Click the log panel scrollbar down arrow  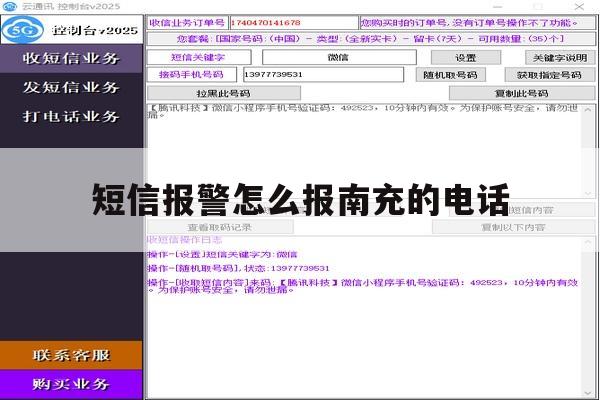pos(588,393)
